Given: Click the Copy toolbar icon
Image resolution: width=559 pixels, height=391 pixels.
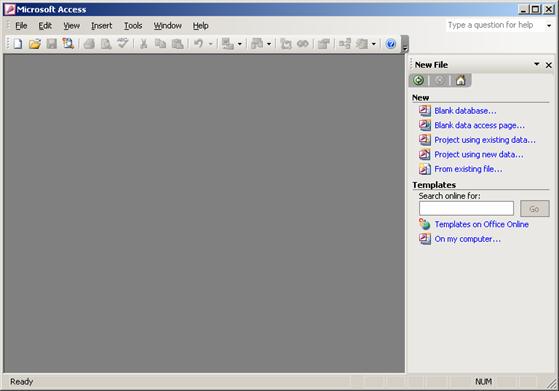Looking at the screenshot, I should click(160, 44).
